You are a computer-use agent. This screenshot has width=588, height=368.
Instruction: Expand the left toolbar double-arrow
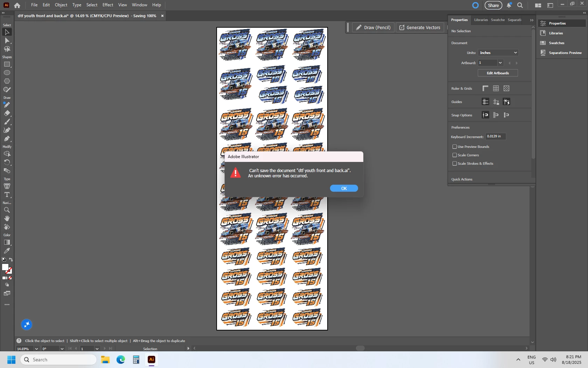pos(3,13)
